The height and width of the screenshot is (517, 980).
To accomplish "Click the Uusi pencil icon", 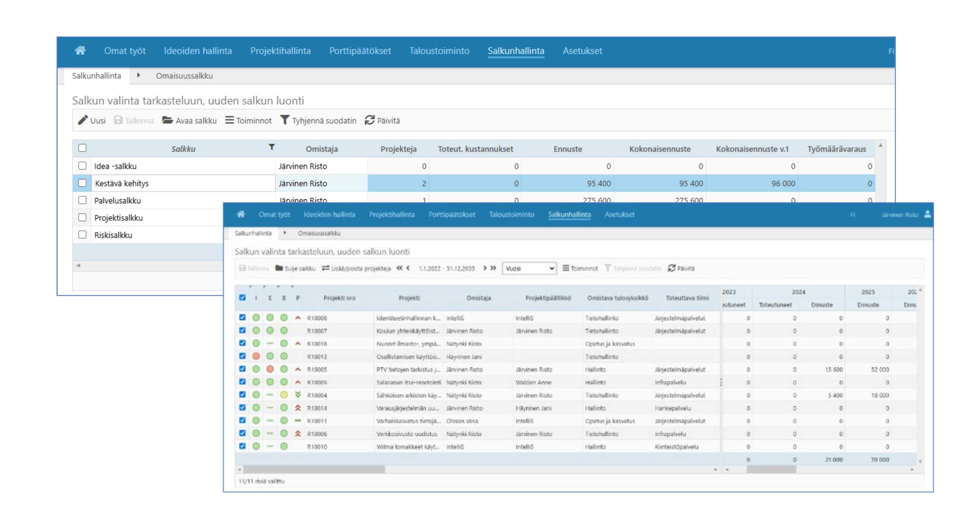I will coord(83,120).
